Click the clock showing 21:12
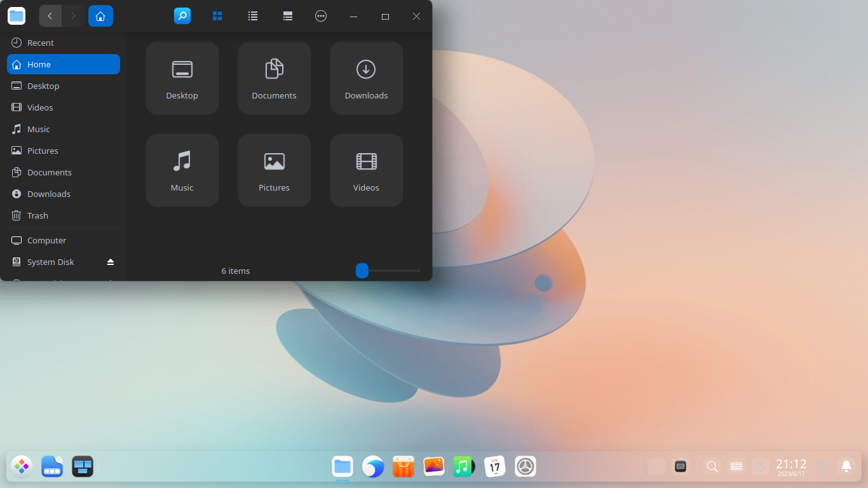 click(x=791, y=466)
